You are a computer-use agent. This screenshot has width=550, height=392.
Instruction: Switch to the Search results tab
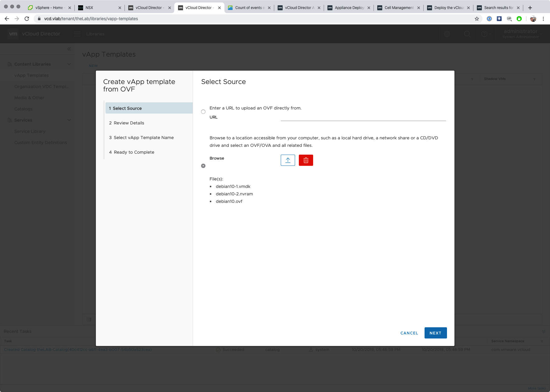click(498, 8)
